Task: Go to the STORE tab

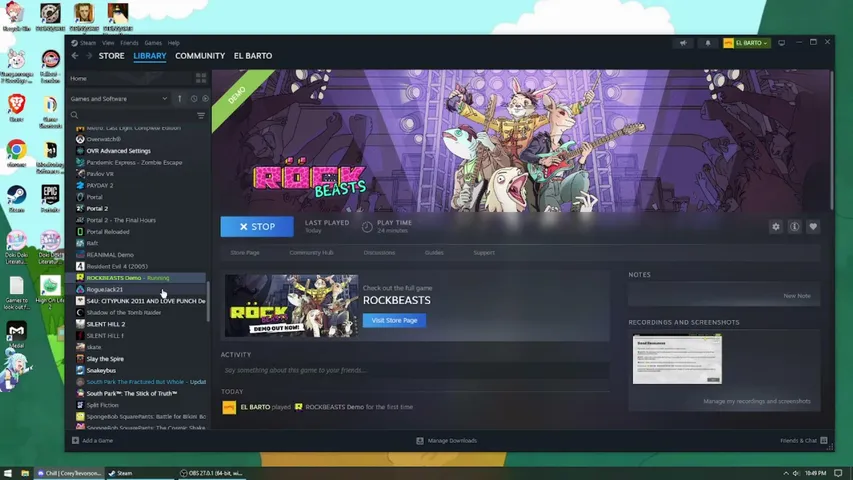Action: (112, 56)
